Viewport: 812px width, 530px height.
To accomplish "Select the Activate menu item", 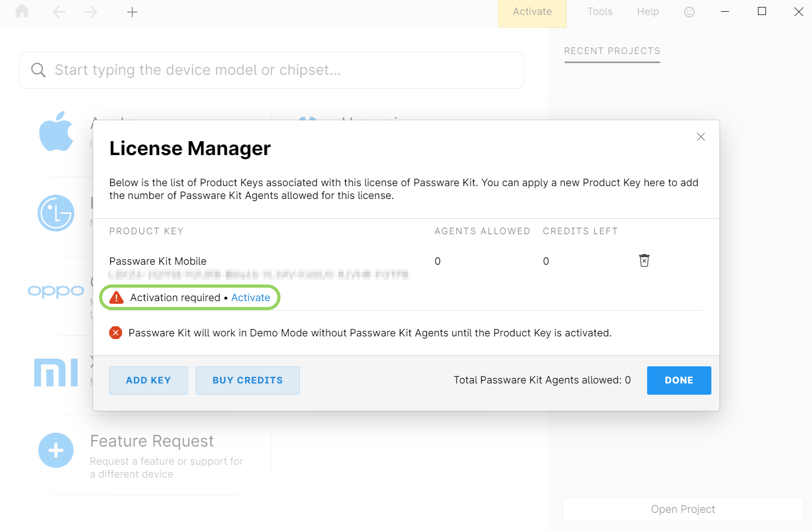I will (532, 11).
